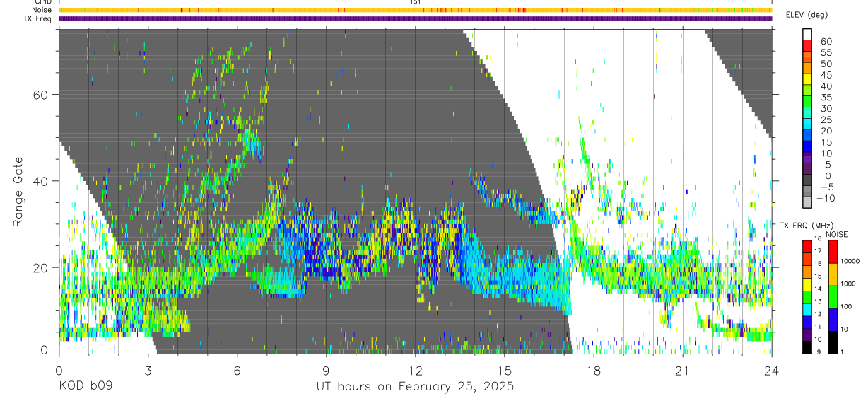Click the CPID value '151' at top
This screenshot has height=401, width=868.
coord(416,2)
